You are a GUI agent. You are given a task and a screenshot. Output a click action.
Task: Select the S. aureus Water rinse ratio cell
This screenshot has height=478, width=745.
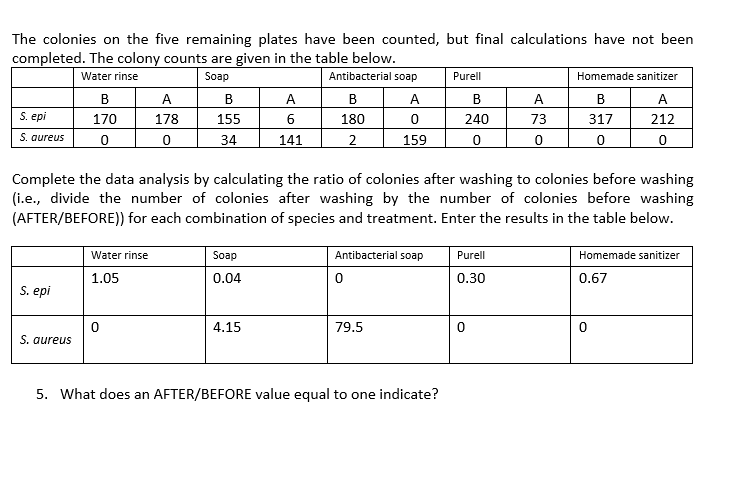point(144,340)
